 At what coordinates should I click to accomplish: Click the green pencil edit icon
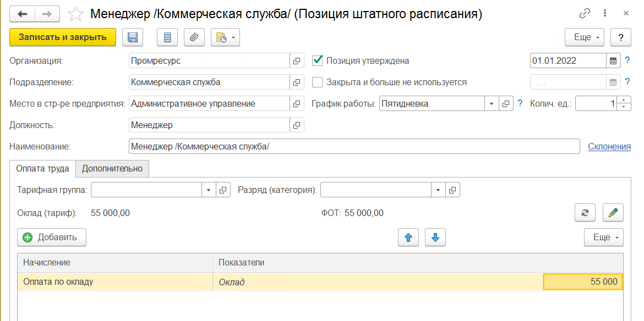[613, 213]
